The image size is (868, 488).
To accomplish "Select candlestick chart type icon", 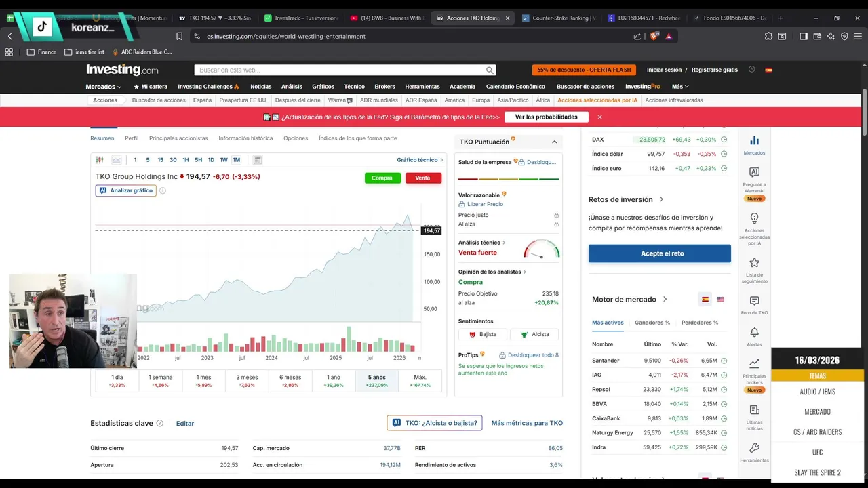I will click(x=100, y=160).
